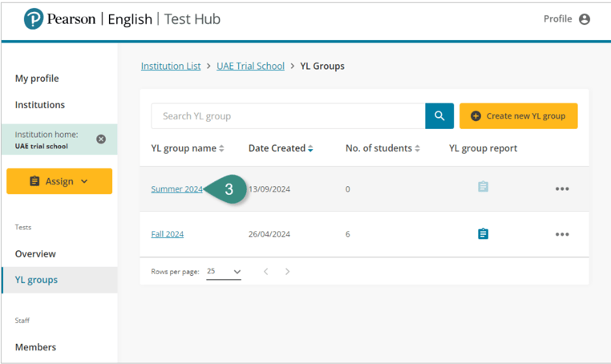Expand the Assign dropdown button
The image size is (611, 364).
(x=59, y=181)
